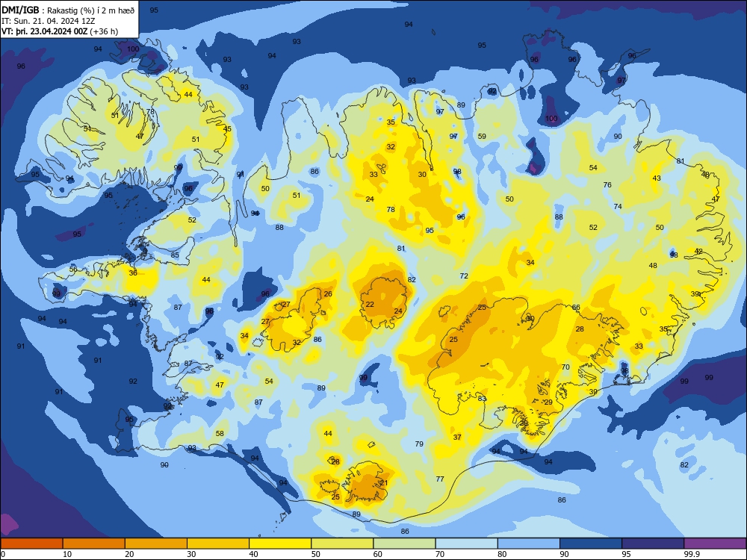This screenshot has width=747, height=560.
Task: Click the legend scale label '99.9'
Action: pos(691,554)
